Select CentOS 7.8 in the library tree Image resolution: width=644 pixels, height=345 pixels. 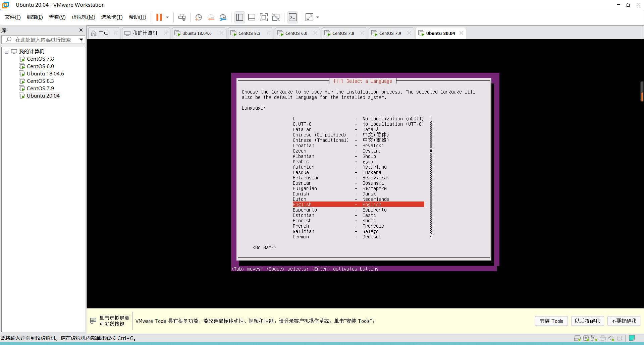pyautogui.click(x=40, y=59)
